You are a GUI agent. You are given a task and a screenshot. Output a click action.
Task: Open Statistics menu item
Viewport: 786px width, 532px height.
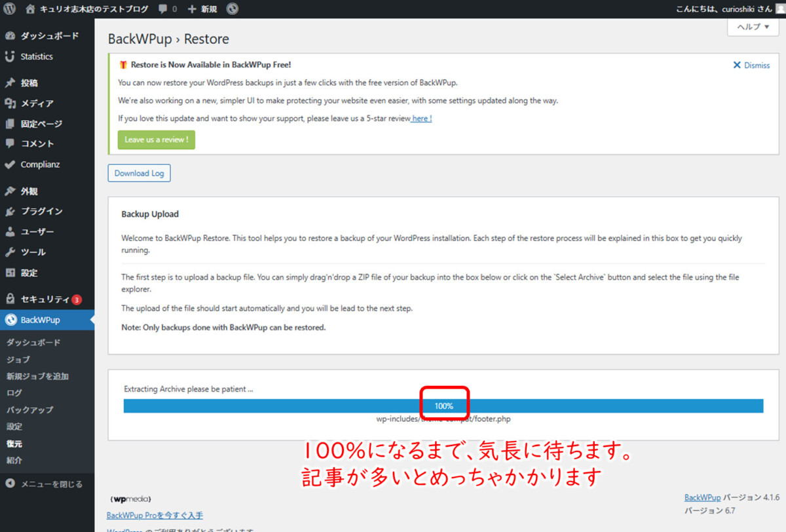pyautogui.click(x=47, y=56)
